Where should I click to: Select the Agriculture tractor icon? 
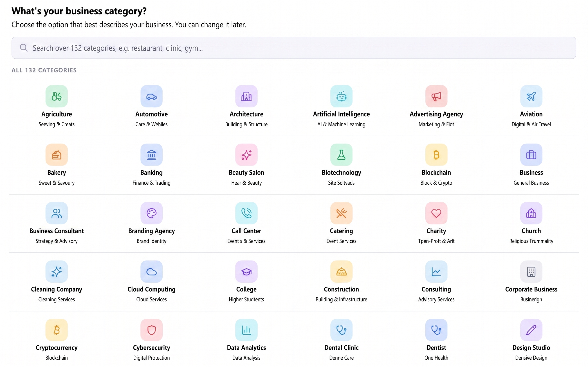tap(56, 96)
